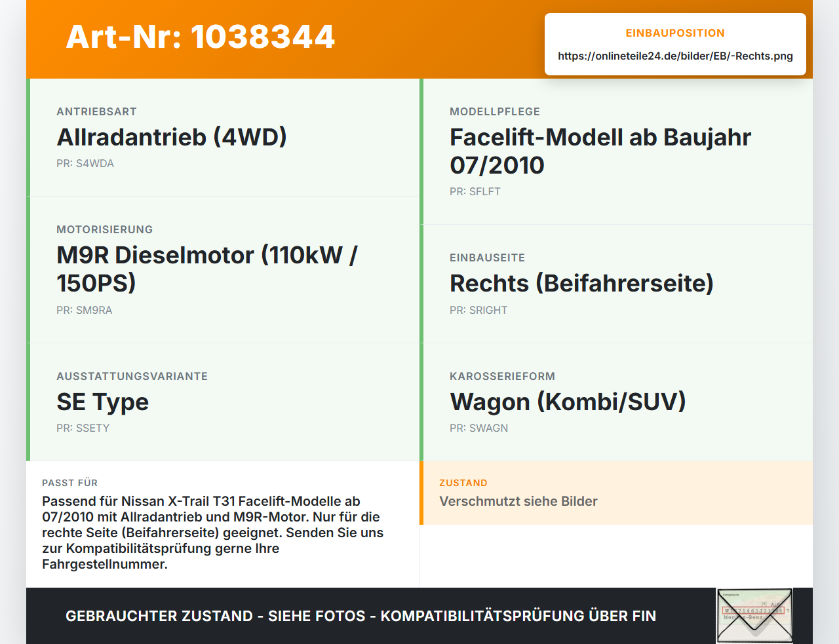Open the Rechts.png image URL link
This screenshot has height=644, width=839.
675,56
